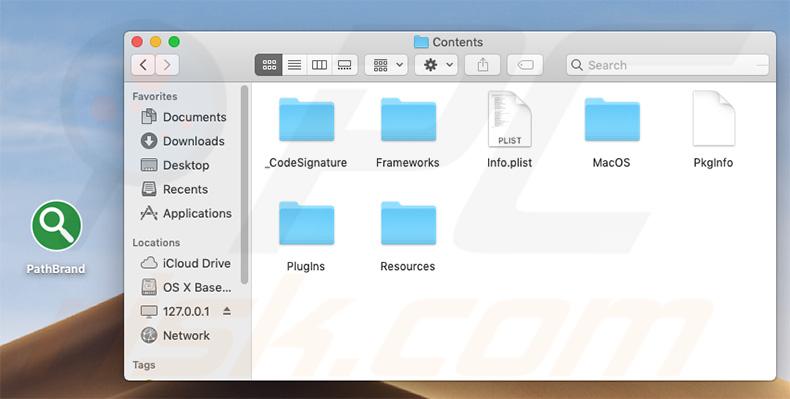790x399 pixels.
Task: Go forward with the right arrow button
Action: pos(167,65)
